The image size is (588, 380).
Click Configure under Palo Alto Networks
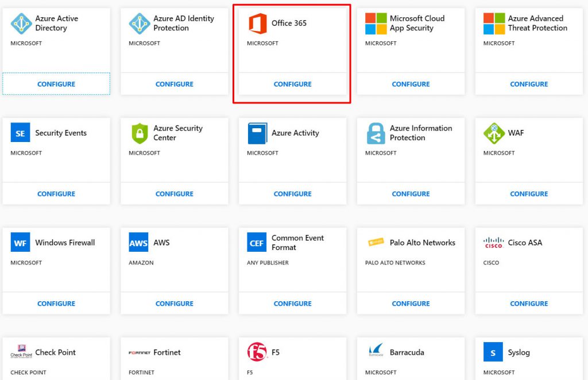pyautogui.click(x=411, y=303)
